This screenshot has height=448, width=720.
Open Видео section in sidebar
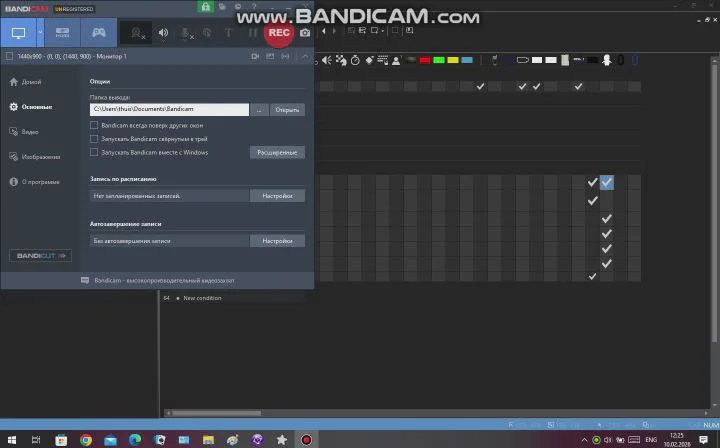(24, 132)
